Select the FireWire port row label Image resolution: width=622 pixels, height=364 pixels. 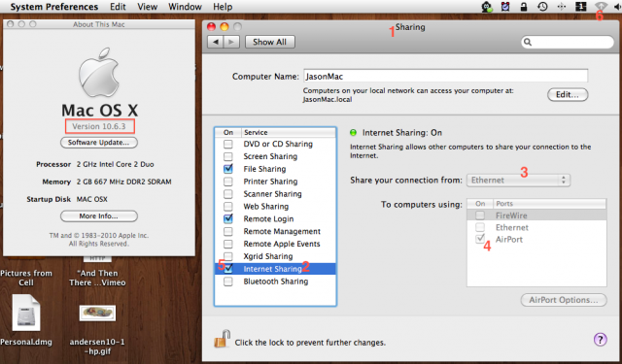click(x=511, y=215)
